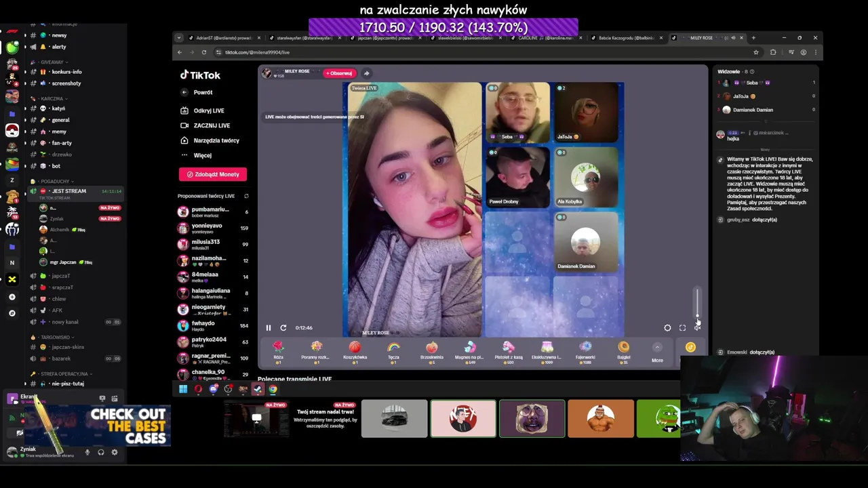Collapse the POGADUCHY category in Discord
Image resolution: width=868 pixels, height=488 pixels.
52,182
